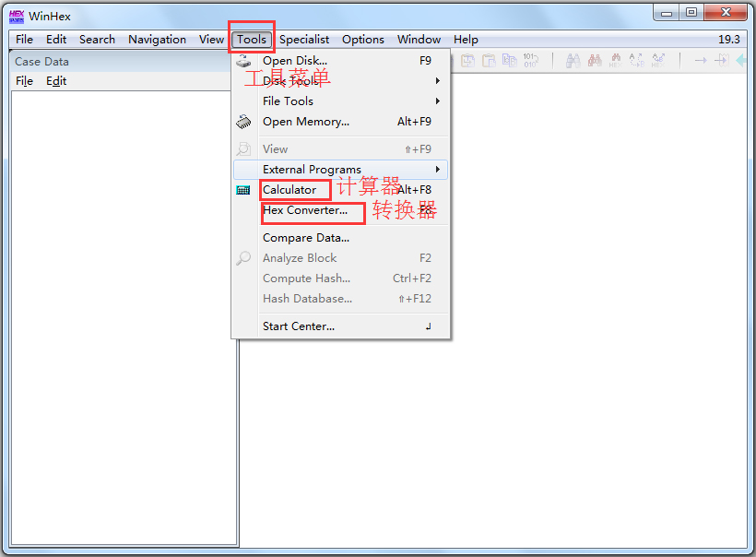This screenshot has width=756, height=557.
Task: Minimize the WinHex window
Action: pyautogui.click(x=667, y=13)
